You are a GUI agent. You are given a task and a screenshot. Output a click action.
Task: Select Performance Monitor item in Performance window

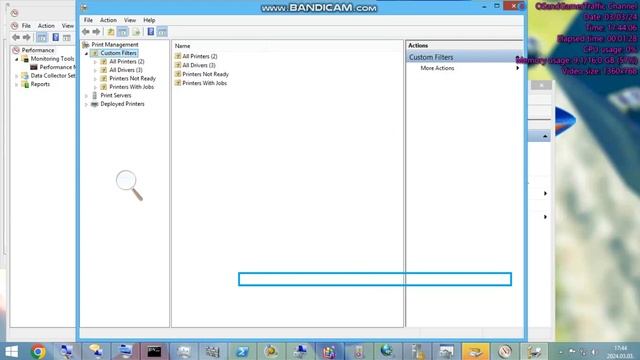(57, 67)
